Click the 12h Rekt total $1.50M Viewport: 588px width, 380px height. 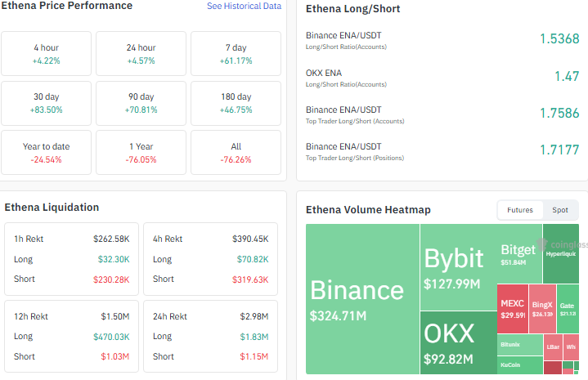115,317
